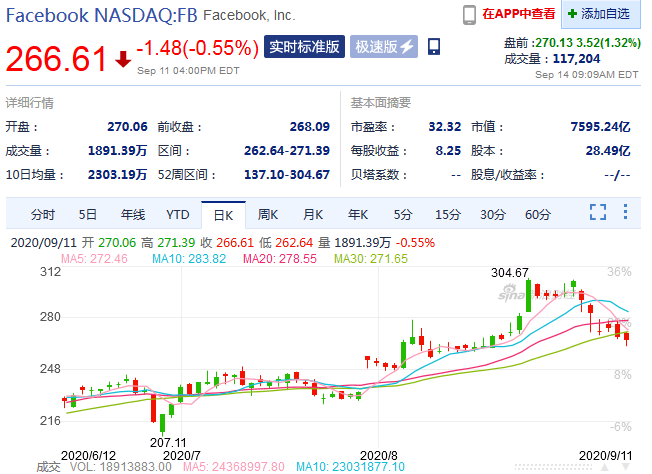
Task: Select the 年线 chart tab
Action: pos(133,215)
